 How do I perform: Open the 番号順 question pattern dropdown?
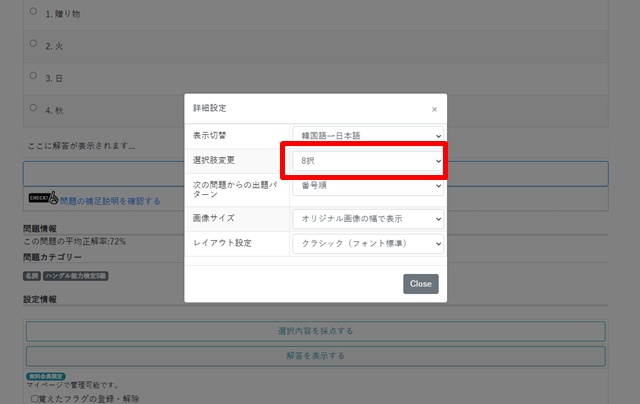point(367,185)
